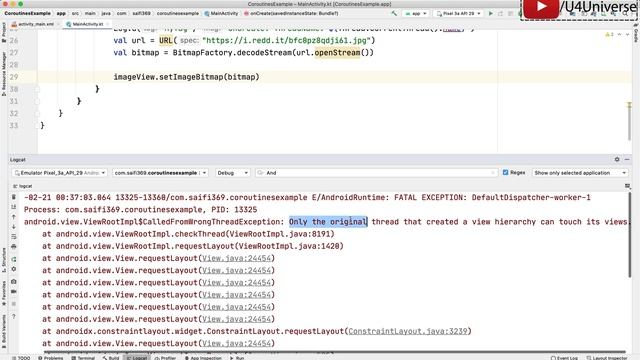Toggle soft-wrap icon in logcat sidebar

tap(13, 237)
